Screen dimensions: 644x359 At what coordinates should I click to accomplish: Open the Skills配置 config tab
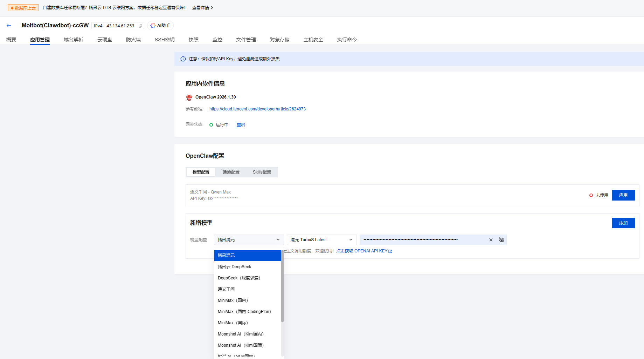262,172
